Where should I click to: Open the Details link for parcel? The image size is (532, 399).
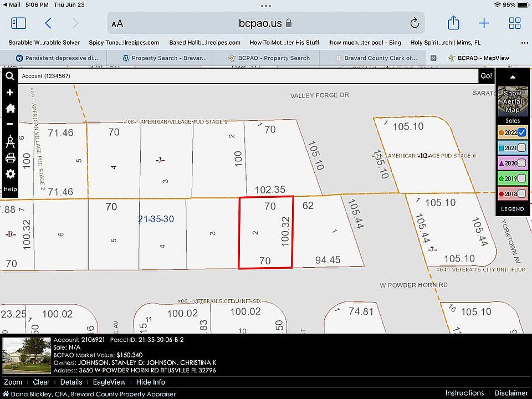pyautogui.click(x=71, y=382)
